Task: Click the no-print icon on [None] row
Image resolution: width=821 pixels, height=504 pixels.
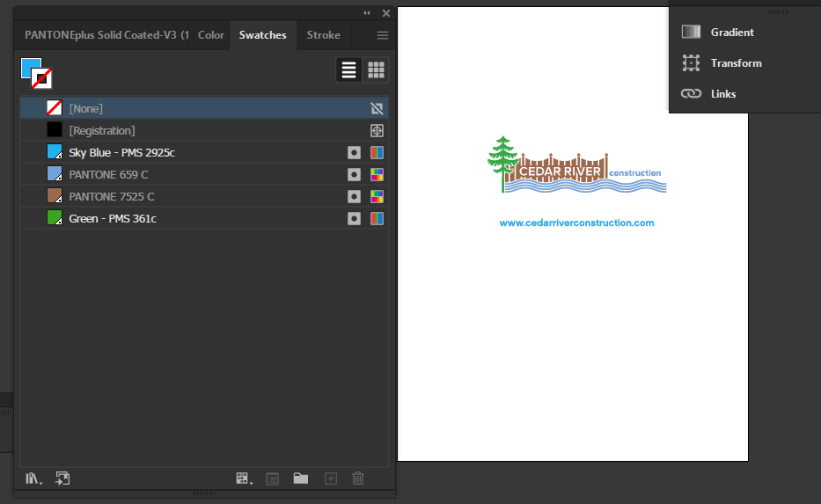Action: coord(377,108)
